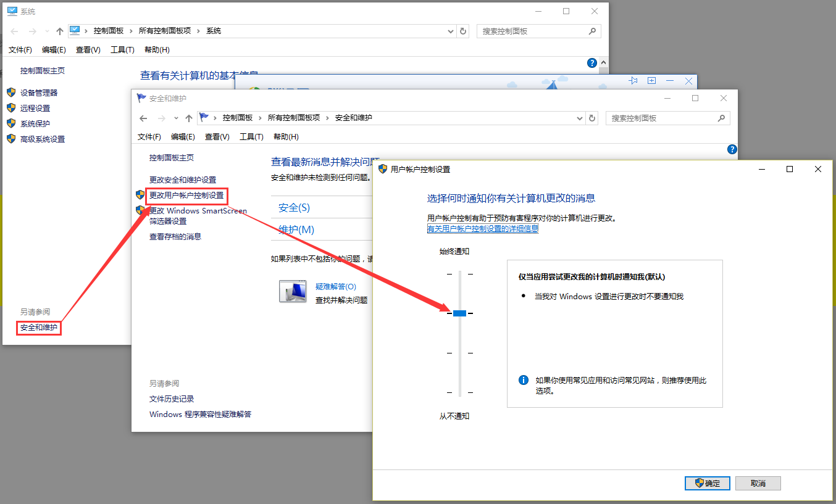The image size is (836, 504).
Task: Click flag icon in Security and Maintenance address bar
Action: pos(204,117)
